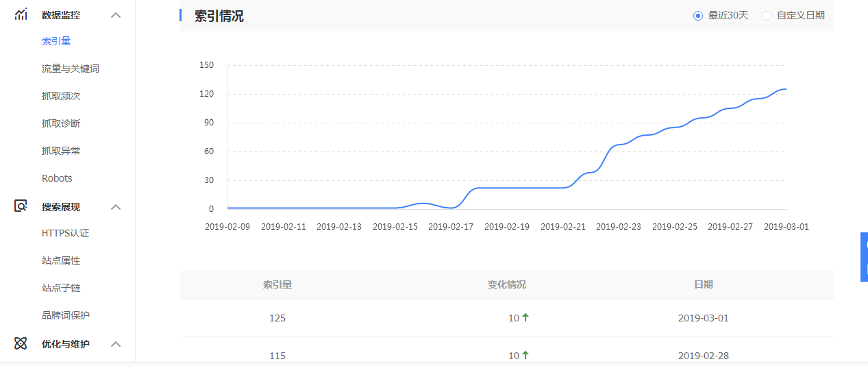The height and width of the screenshot is (366, 868).
Task: Click the 变化情况 column header
Action: [507, 284]
